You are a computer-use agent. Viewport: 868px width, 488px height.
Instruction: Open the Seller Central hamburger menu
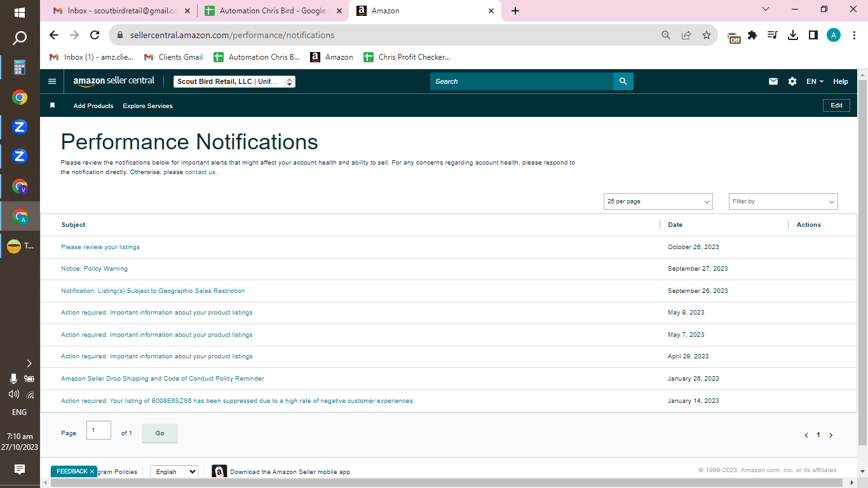52,81
